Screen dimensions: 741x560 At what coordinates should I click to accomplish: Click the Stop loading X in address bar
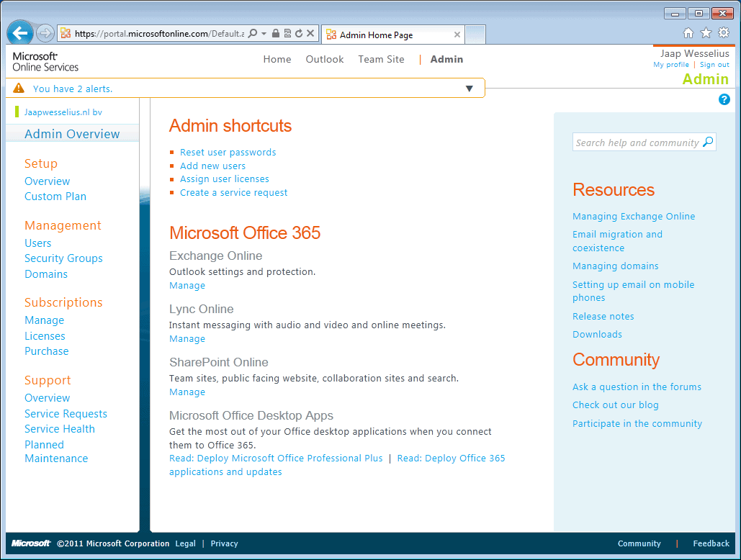pyautogui.click(x=310, y=34)
